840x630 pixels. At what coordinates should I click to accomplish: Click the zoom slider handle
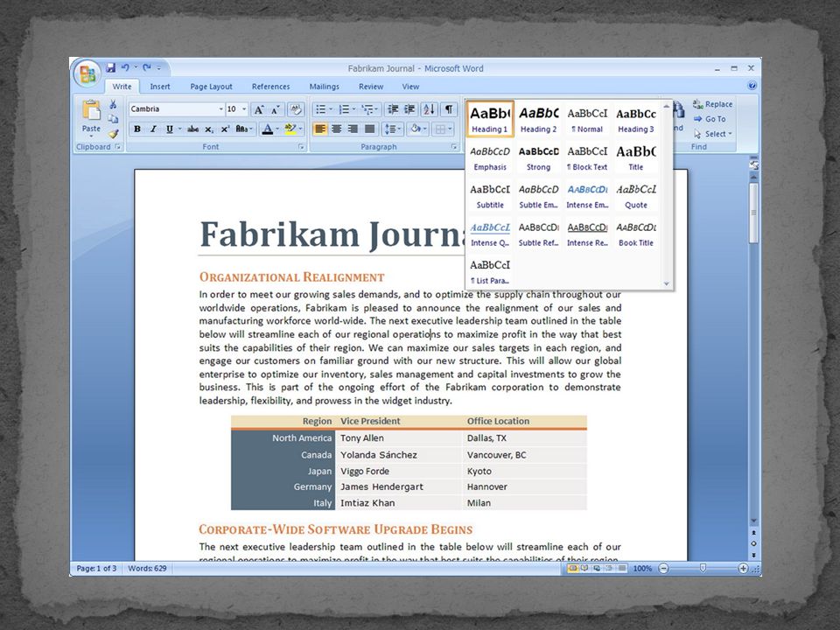(x=703, y=569)
